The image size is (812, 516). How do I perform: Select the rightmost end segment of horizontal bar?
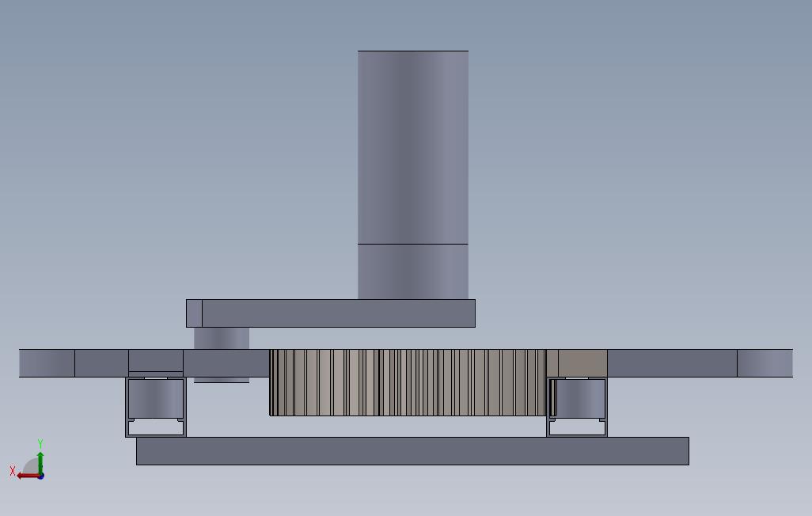pyautogui.click(x=765, y=363)
